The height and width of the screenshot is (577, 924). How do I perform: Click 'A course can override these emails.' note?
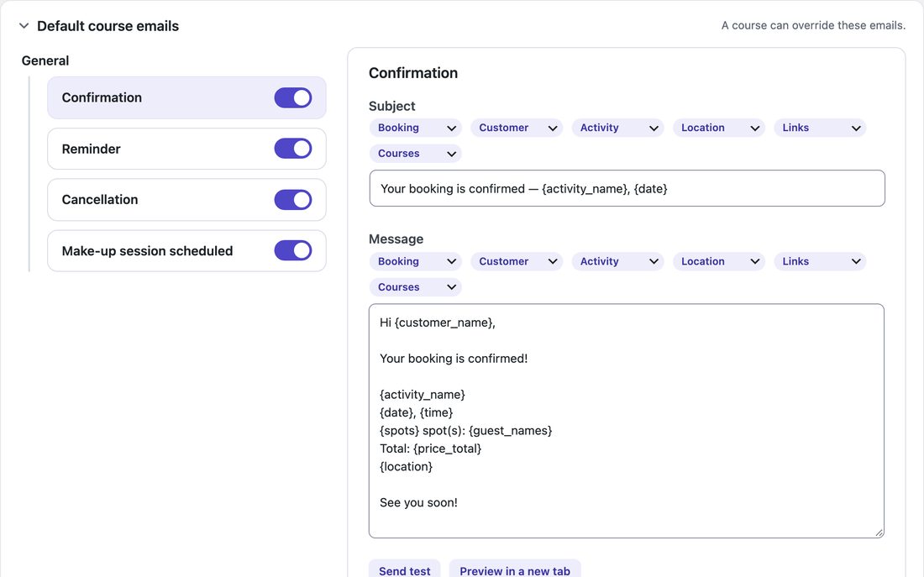(813, 25)
